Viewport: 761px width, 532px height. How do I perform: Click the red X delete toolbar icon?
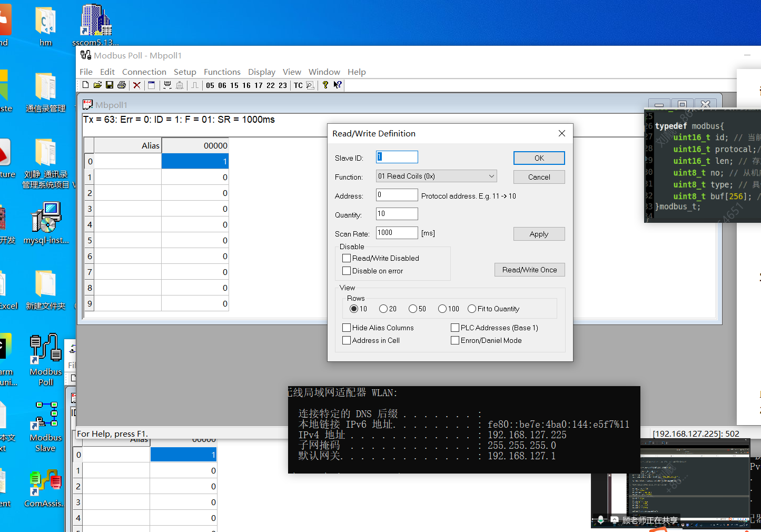point(137,85)
